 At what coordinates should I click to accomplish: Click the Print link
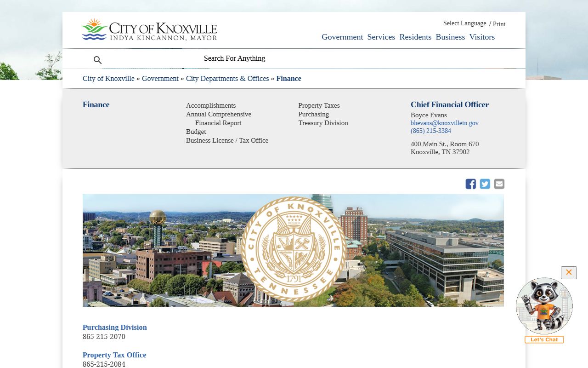[x=499, y=24]
